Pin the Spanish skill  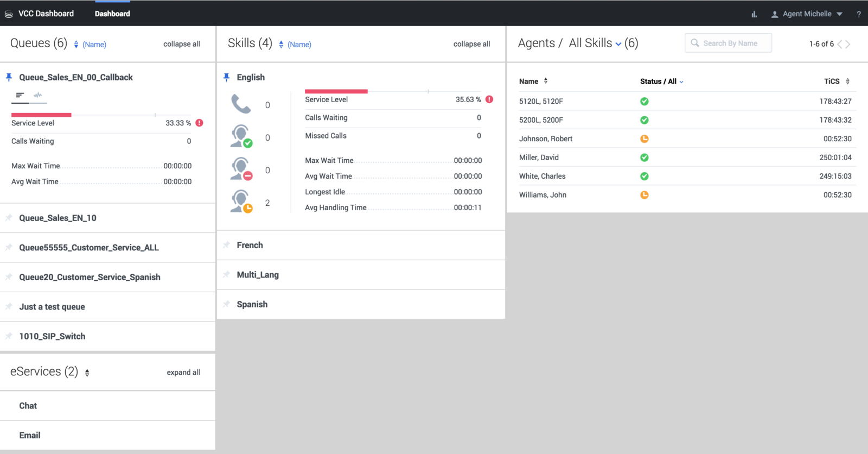pos(226,304)
